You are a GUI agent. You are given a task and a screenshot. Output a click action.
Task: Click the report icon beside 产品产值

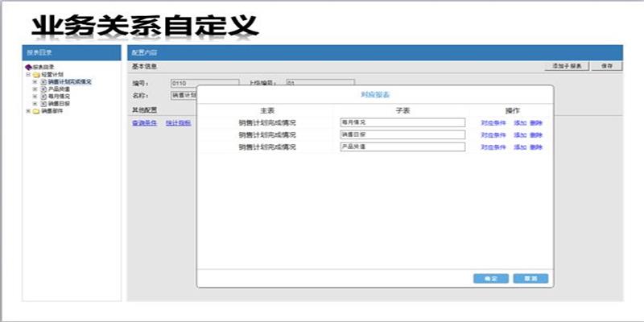43,89
